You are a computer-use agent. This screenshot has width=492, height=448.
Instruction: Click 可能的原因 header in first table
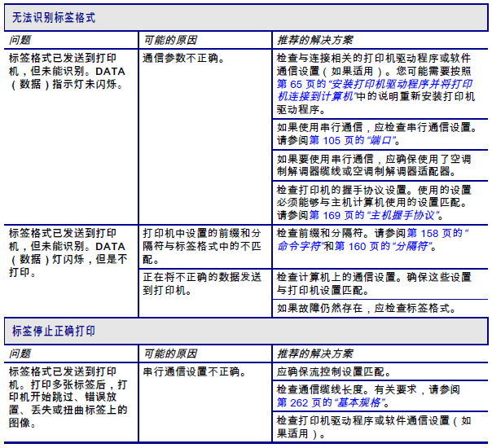[x=170, y=40]
